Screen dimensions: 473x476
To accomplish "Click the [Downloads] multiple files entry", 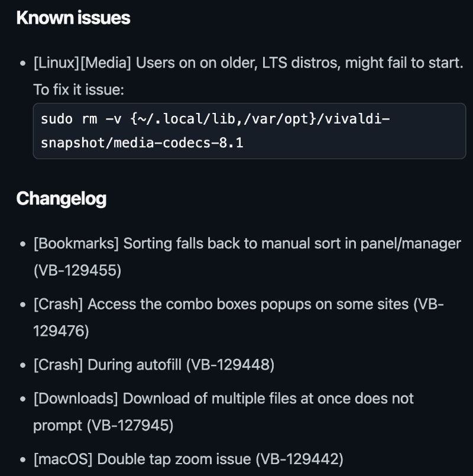I will [x=223, y=412].
